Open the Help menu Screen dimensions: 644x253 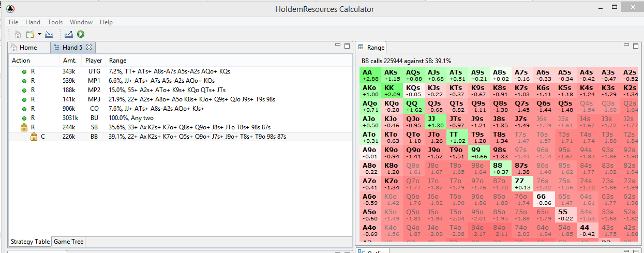106,22
